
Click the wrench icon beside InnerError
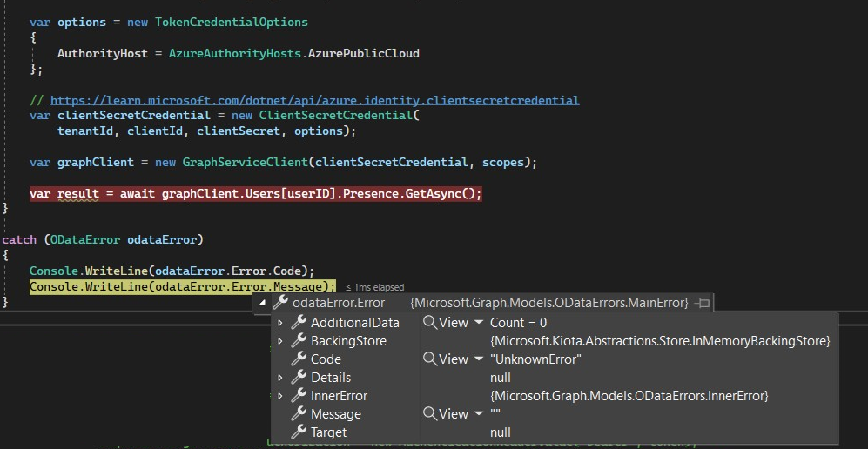[299, 395]
